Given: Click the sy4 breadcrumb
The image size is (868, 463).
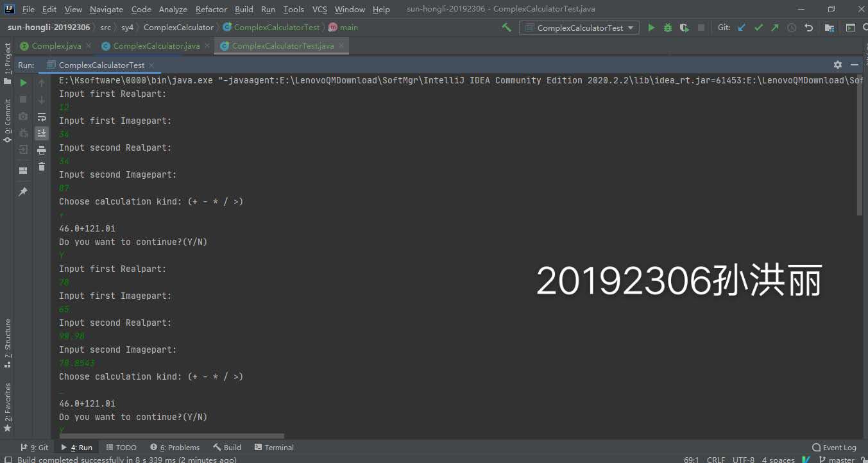Looking at the screenshot, I should click(127, 28).
